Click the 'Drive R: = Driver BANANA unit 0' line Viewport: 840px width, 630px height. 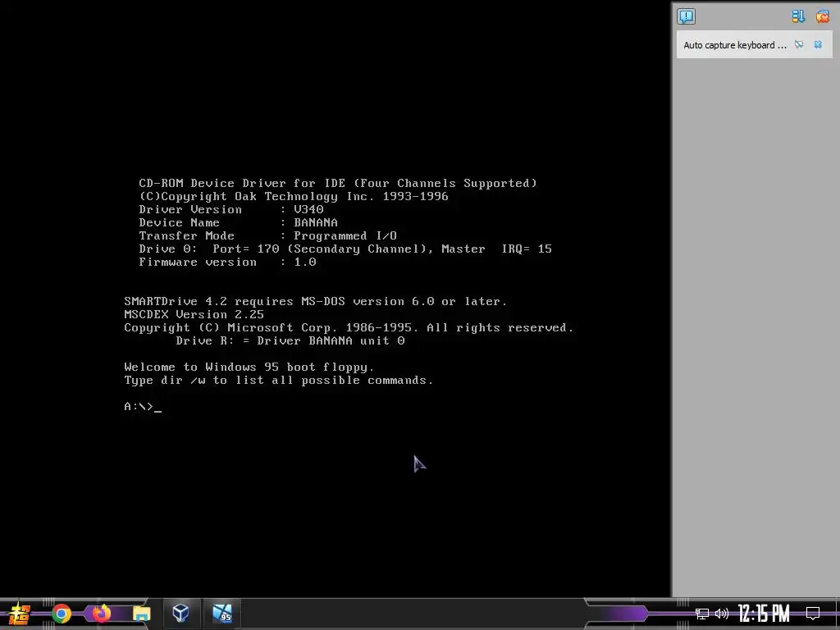click(x=290, y=340)
